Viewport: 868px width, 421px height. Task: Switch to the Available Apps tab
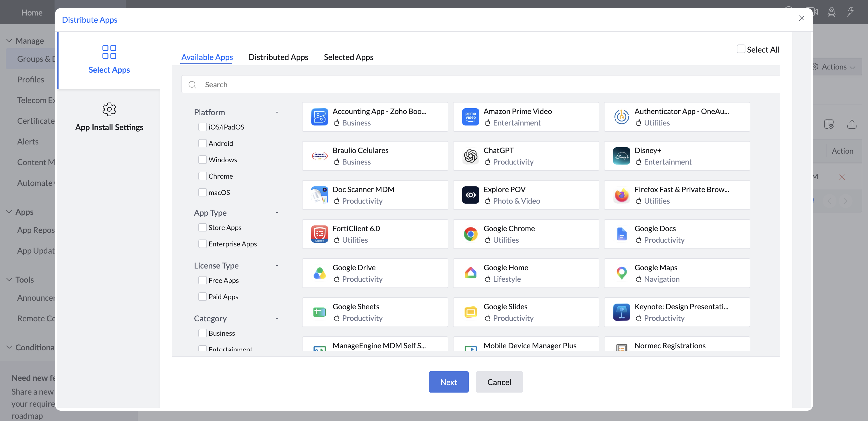tap(207, 57)
